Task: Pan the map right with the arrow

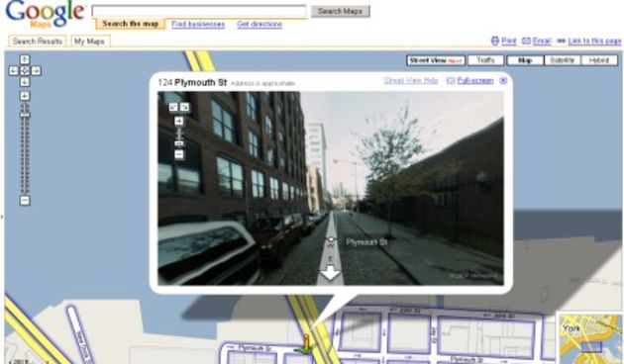Action: pos(36,71)
